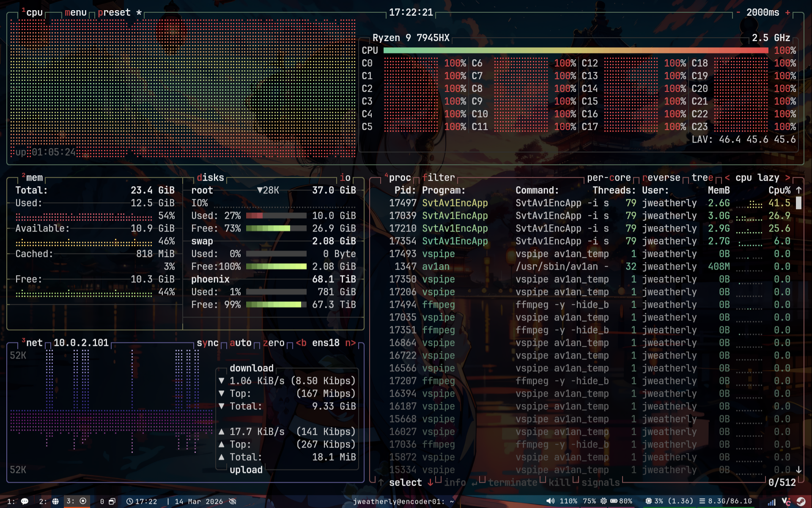Open the preset selector
The image size is (812, 508).
[114, 13]
